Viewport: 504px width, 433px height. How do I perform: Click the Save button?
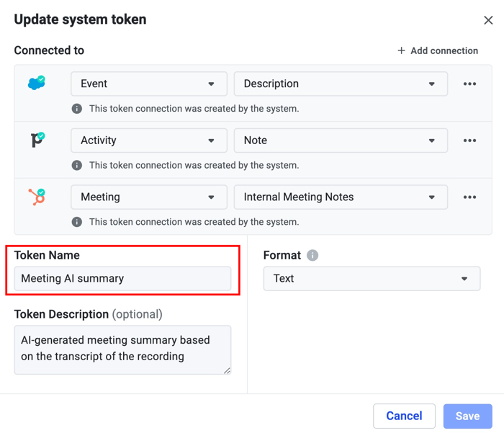(x=467, y=416)
